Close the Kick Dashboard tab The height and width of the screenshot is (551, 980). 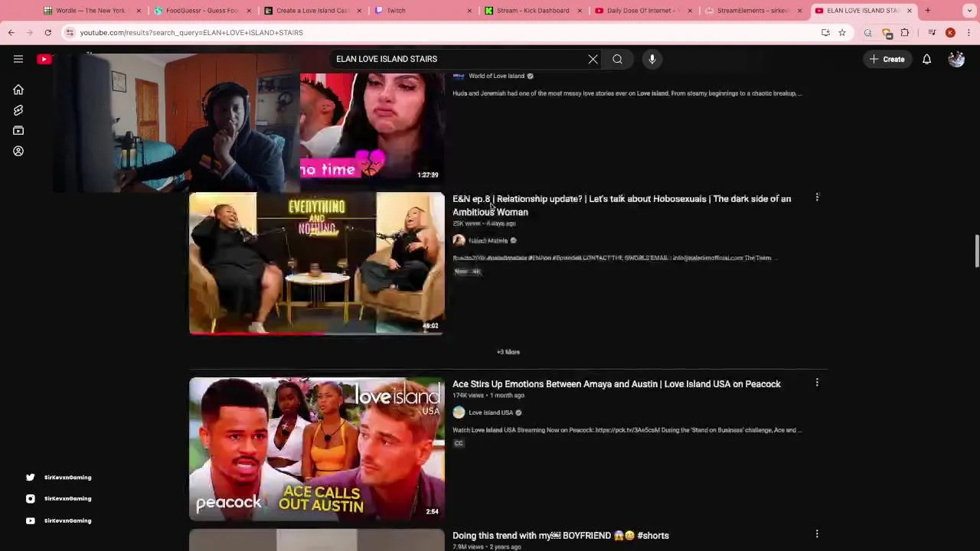click(x=580, y=11)
